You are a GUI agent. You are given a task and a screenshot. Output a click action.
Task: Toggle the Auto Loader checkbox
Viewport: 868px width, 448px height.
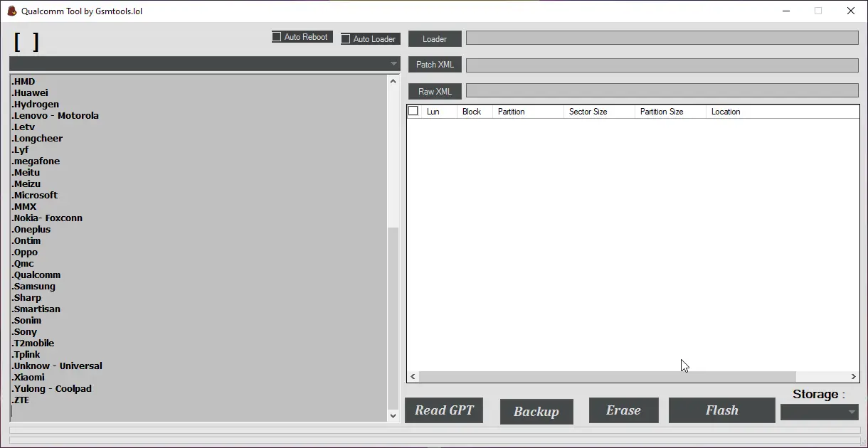click(346, 38)
